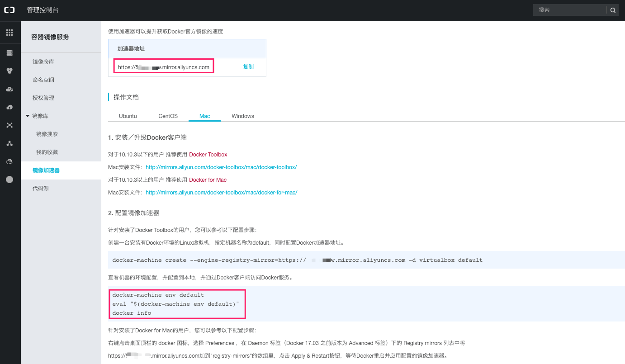Screen dimensions: 625x364
Task: Open the docker-for-mac mirror URL
Action: 222,193
